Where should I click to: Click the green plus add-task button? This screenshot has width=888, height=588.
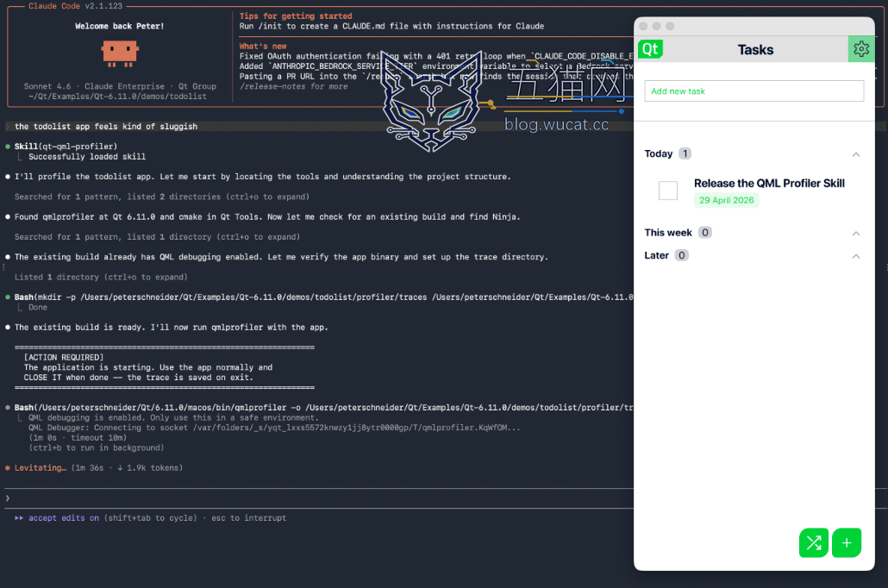[x=846, y=542]
